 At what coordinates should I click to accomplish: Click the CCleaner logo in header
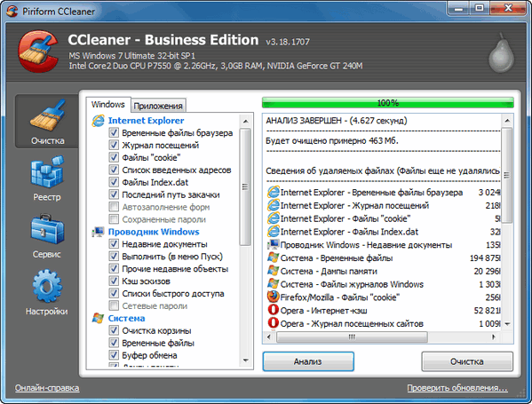(38, 51)
